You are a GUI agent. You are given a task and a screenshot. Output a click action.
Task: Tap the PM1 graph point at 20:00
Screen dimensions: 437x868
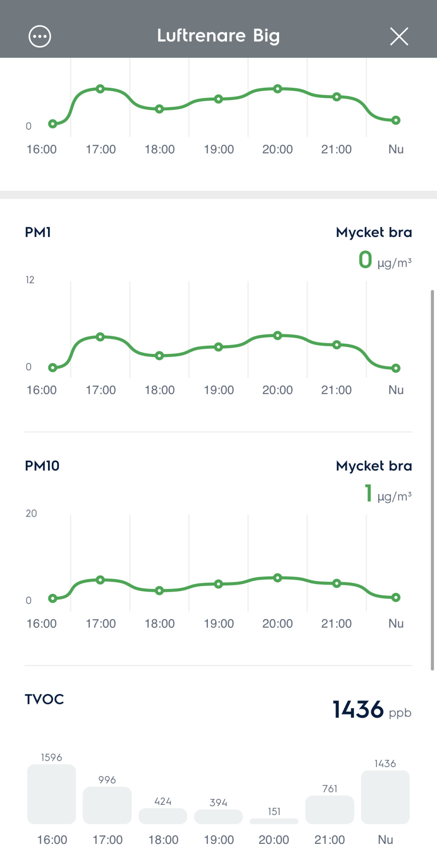[x=277, y=336]
